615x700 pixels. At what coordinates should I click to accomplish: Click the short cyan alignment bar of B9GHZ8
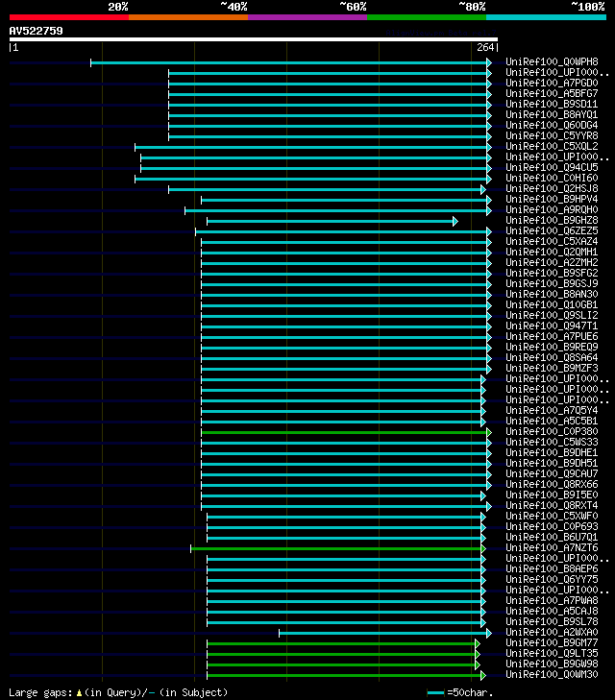332,222
